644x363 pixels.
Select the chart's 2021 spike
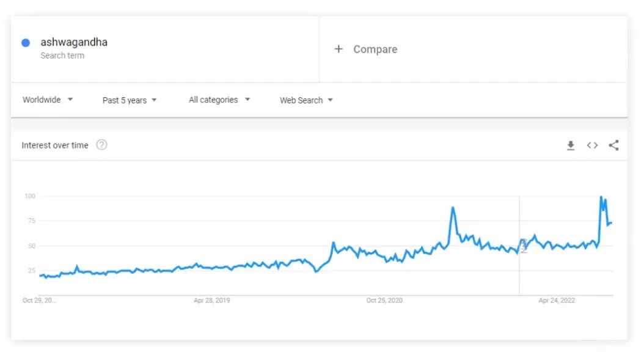[x=453, y=208]
